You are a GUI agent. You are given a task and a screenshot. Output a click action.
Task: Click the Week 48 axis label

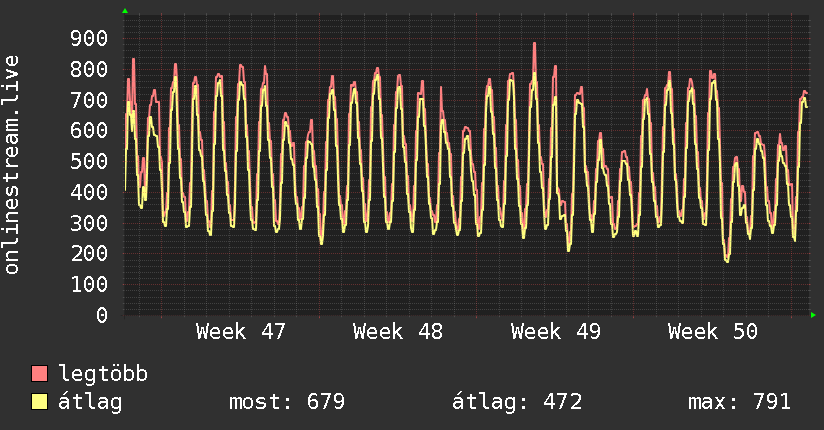click(x=398, y=332)
